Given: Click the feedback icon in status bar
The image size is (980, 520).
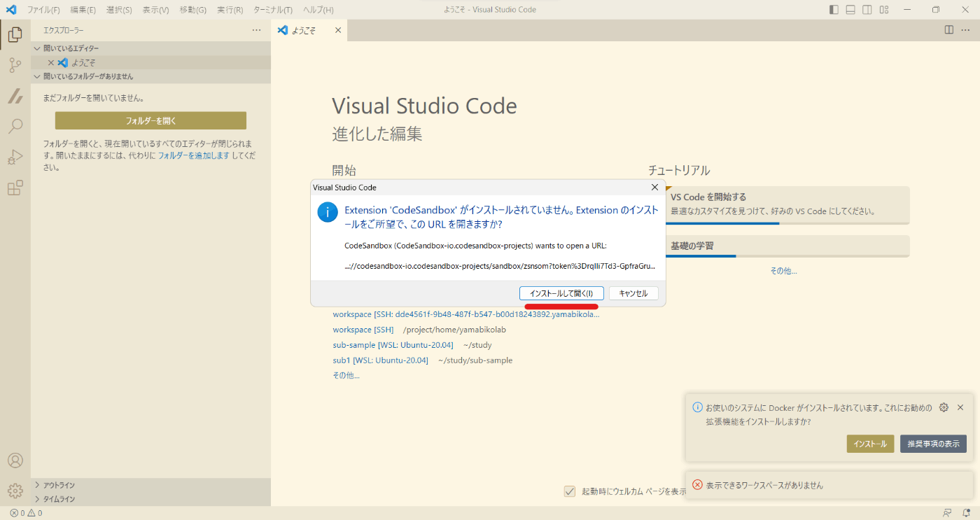Looking at the screenshot, I should 948,513.
